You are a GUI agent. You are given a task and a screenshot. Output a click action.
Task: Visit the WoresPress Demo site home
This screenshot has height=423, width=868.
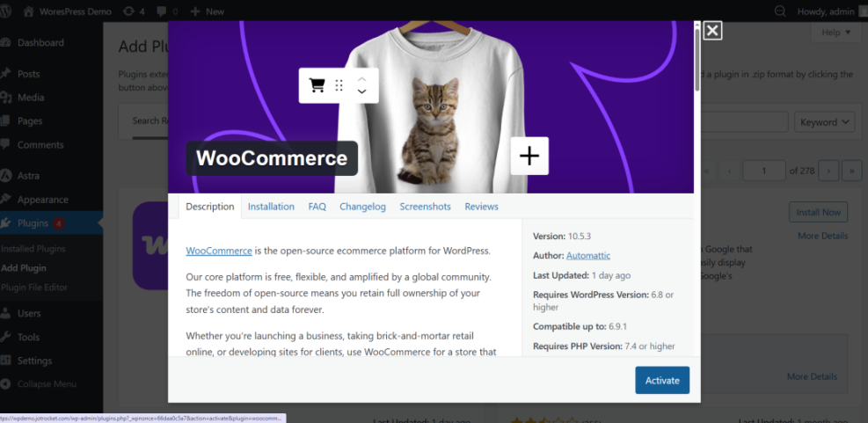(x=68, y=11)
